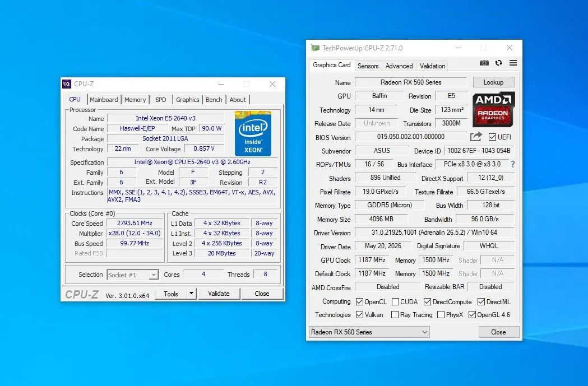Viewport: 588px width, 386px height.
Task: Click the Multiplier value x28.0 (12.0 - 34.0)
Action: coord(135,233)
